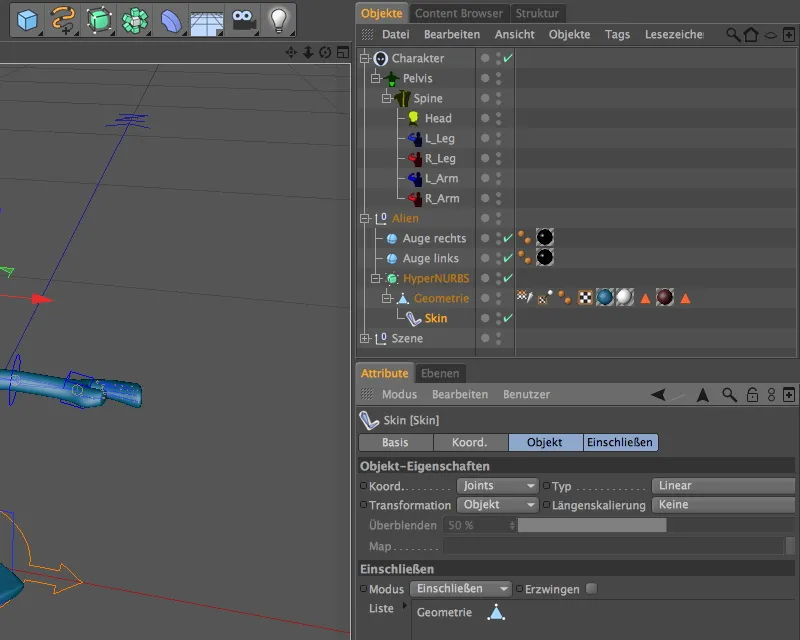The image size is (800, 640).
Task: Add a Camera object
Action: click(243, 20)
